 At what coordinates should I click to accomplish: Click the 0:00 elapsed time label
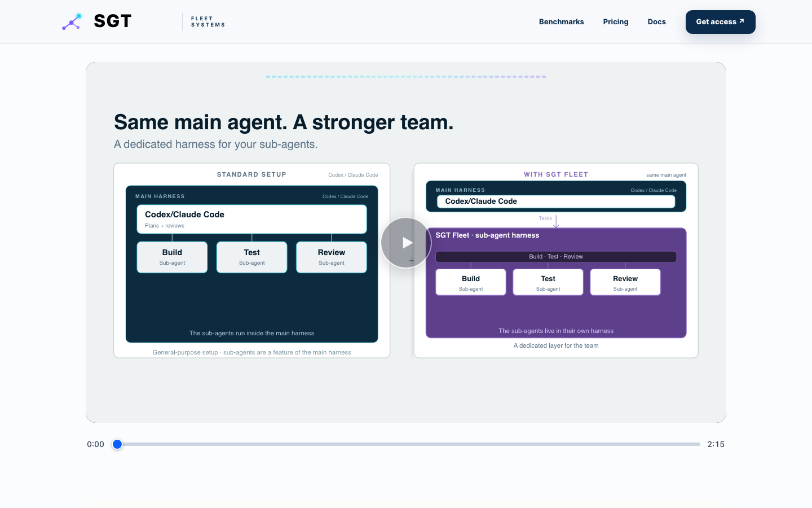click(x=95, y=444)
